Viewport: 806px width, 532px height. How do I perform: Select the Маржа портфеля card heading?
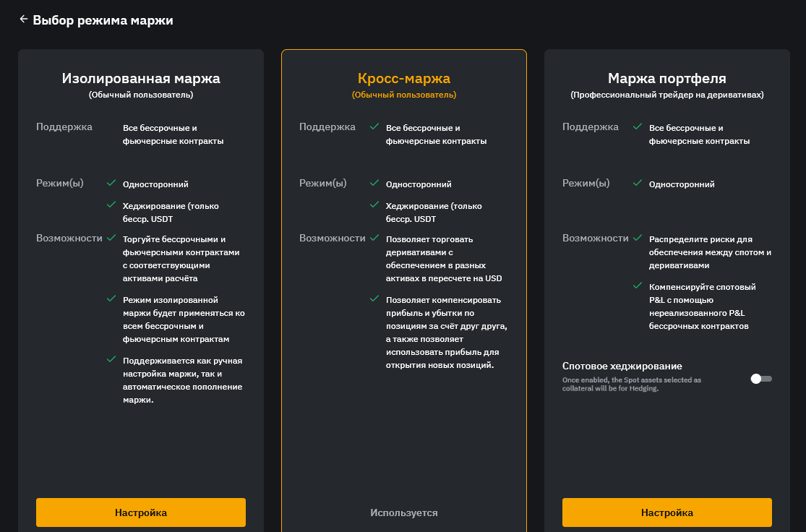(666, 78)
